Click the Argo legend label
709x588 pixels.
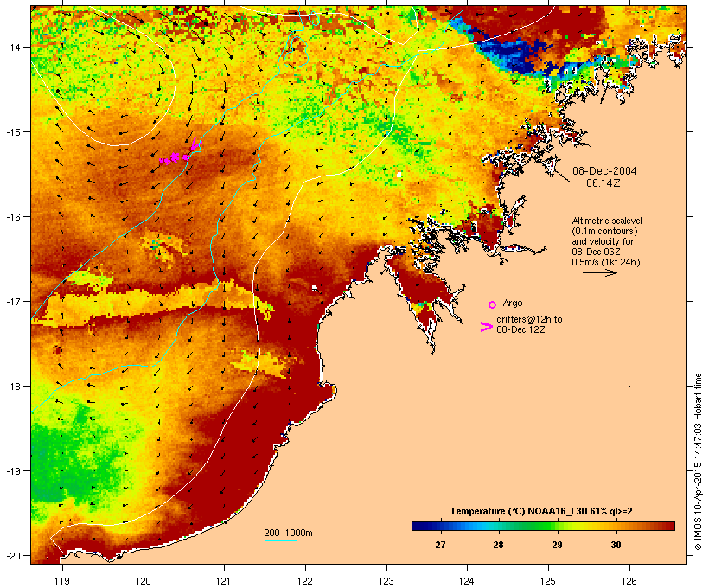513,303
